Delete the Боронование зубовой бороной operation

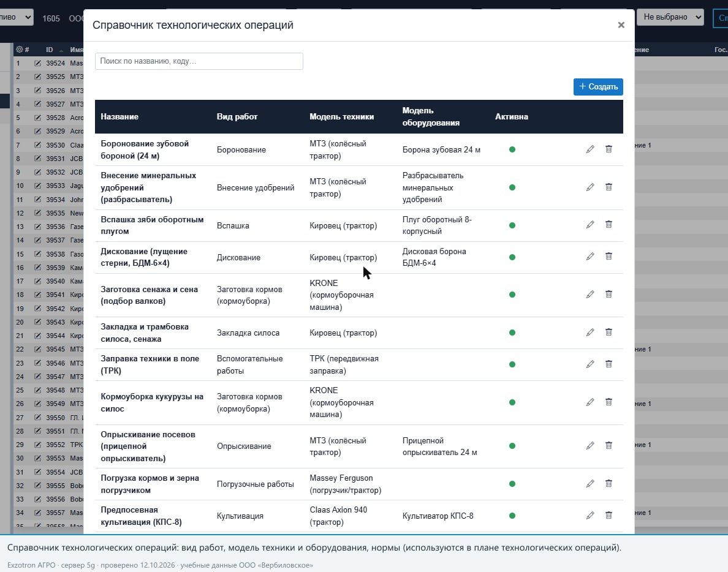[609, 149]
